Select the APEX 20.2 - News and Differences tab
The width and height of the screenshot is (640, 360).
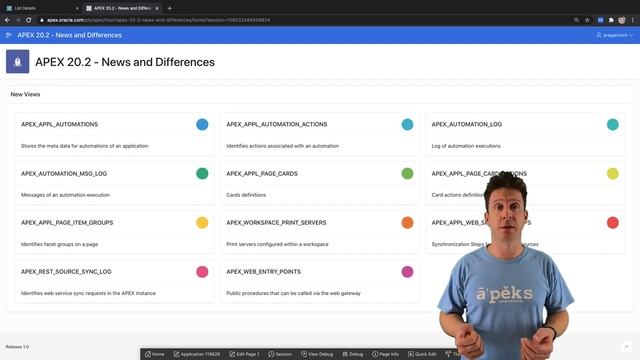coord(122,8)
